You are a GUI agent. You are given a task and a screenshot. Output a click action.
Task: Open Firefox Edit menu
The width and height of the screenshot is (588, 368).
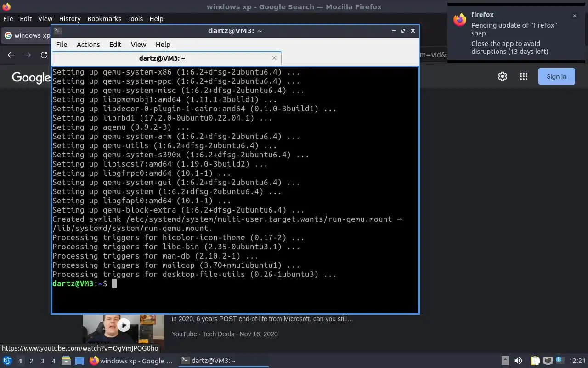pyautogui.click(x=26, y=19)
